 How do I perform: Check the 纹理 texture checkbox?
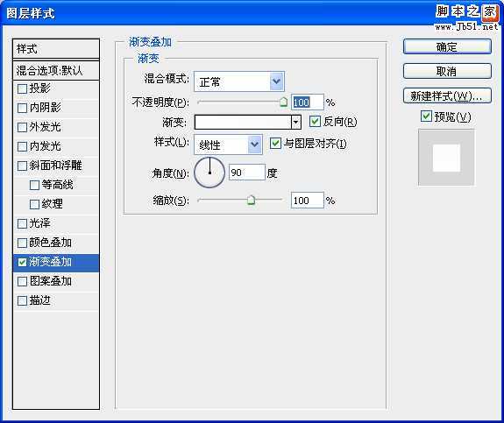coord(34,204)
